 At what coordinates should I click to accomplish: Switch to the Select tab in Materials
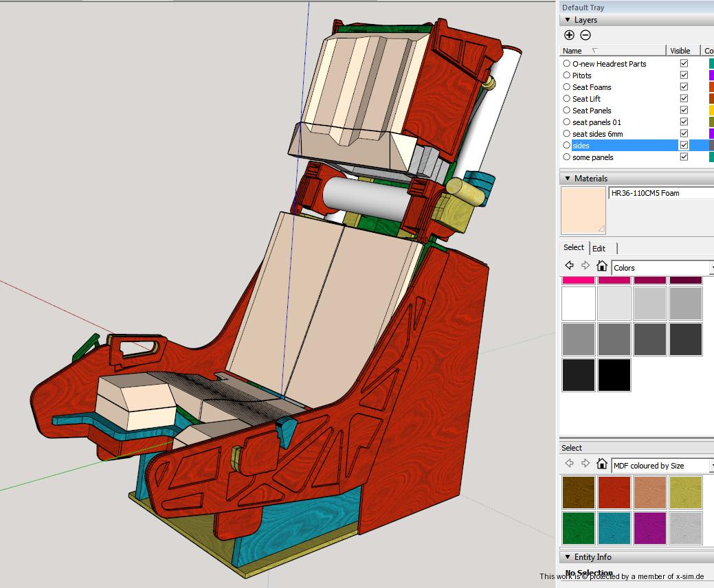[x=573, y=247]
